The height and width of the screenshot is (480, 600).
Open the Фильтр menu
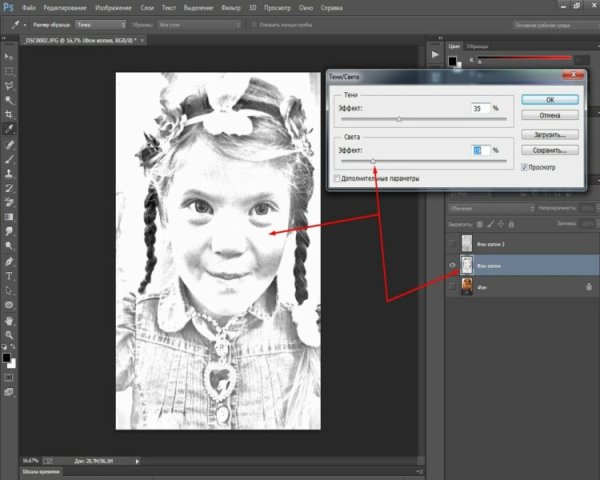[x=231, y=8]
